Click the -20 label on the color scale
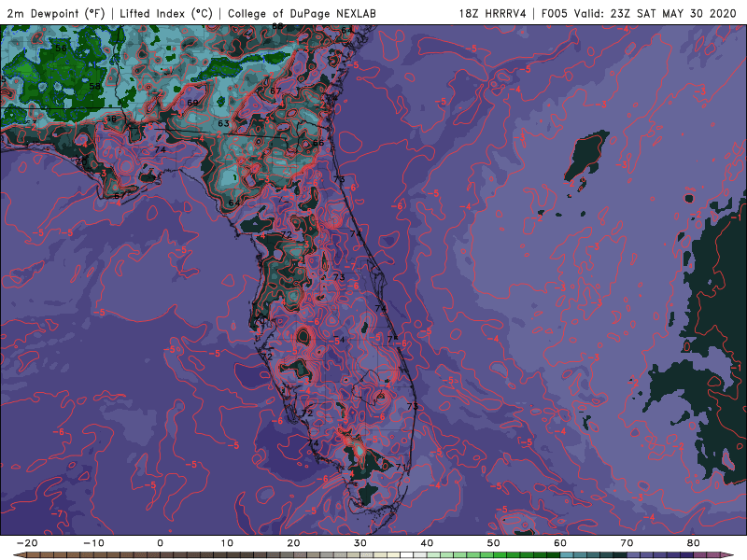The height and width of the screenshot is (560, 747). [27, 543]
